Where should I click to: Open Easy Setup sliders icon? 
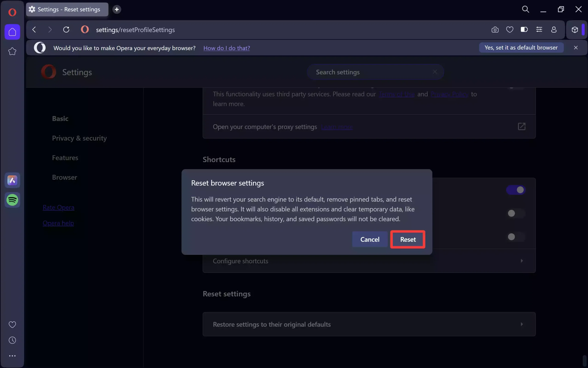[539, 29]
